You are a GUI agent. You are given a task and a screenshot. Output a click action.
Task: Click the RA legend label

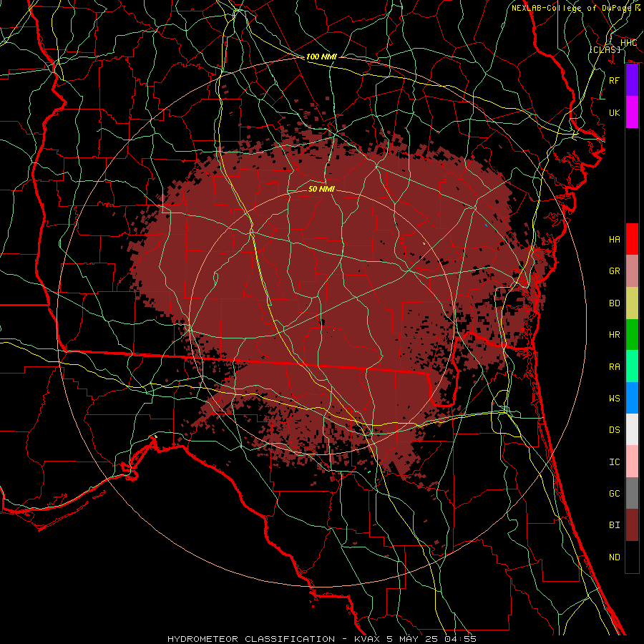[x=615, y=367]
